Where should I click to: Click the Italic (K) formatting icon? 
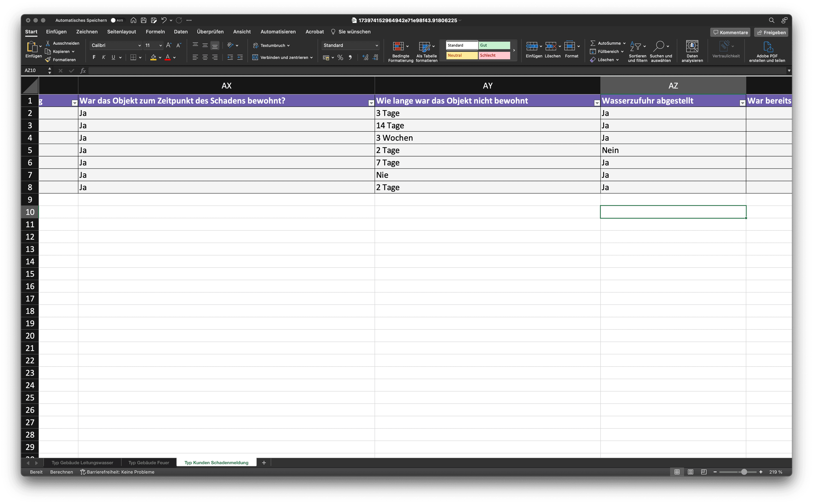104,57
